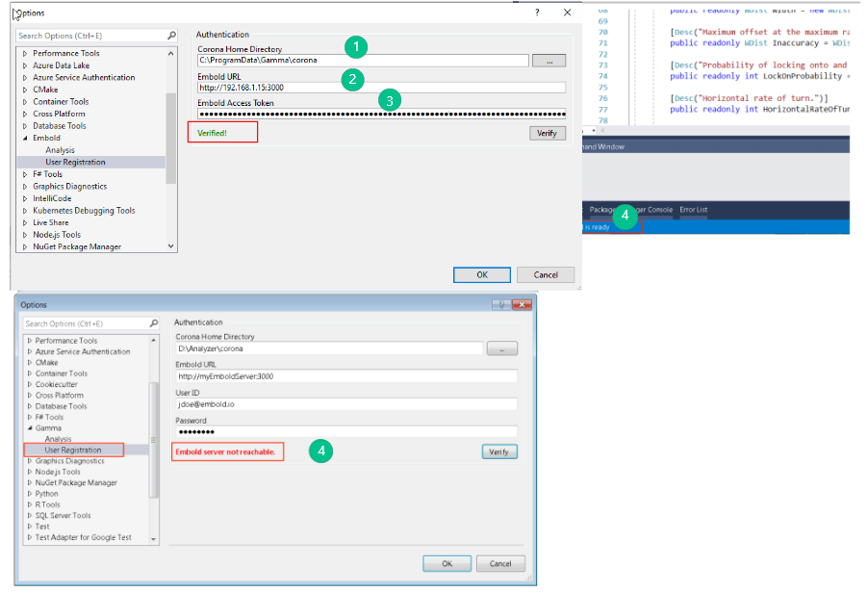
Task: Collapse the Gamma node arrow
Action: click(x=30, y=428)
